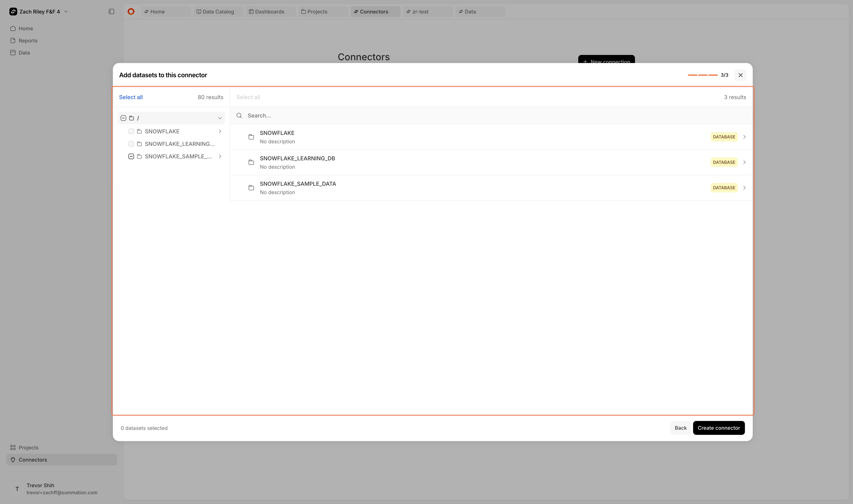Expand SNOWFLAKE list row via right chevron
This screenshot has height=504, width=853.
(x=744, y=137)
